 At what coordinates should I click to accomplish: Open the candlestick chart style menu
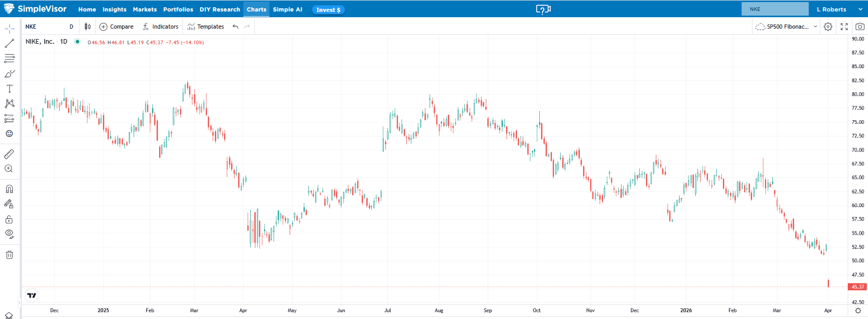[87, 27]
